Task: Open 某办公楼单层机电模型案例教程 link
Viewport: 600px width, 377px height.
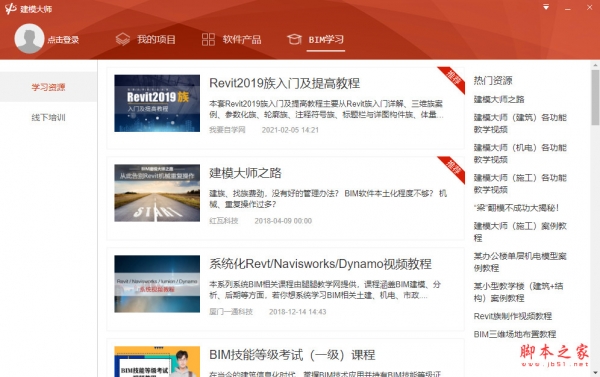Action: pos(520,262)
